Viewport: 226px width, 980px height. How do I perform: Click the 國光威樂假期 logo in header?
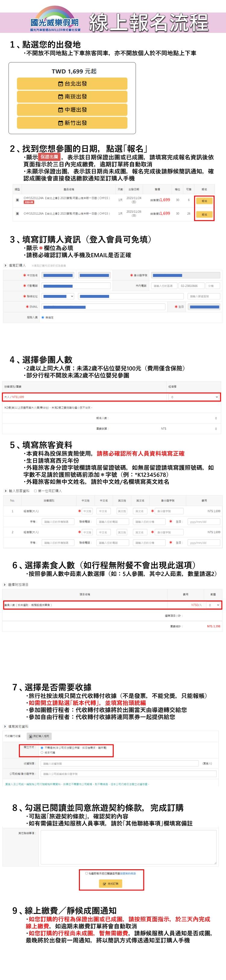(x=55, y=24)
